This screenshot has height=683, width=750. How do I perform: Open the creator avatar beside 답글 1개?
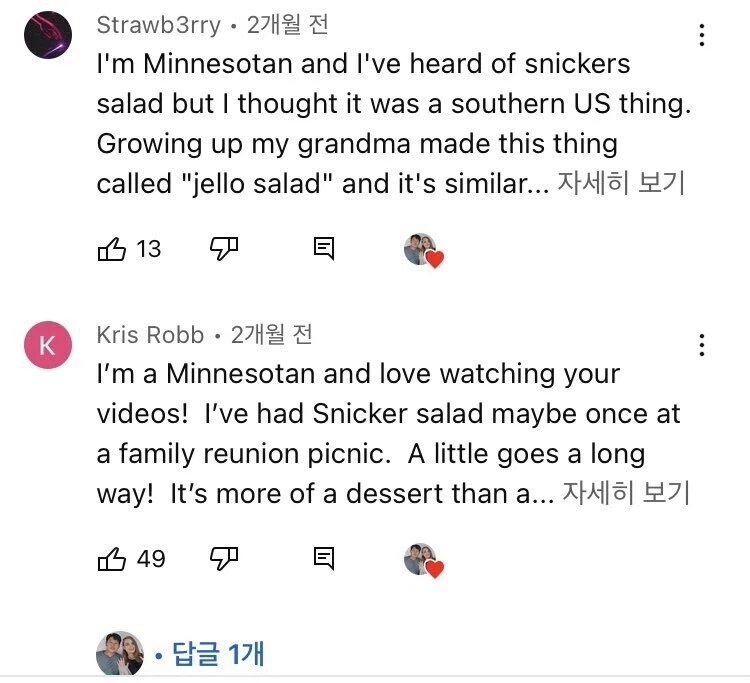pos(120,655)
